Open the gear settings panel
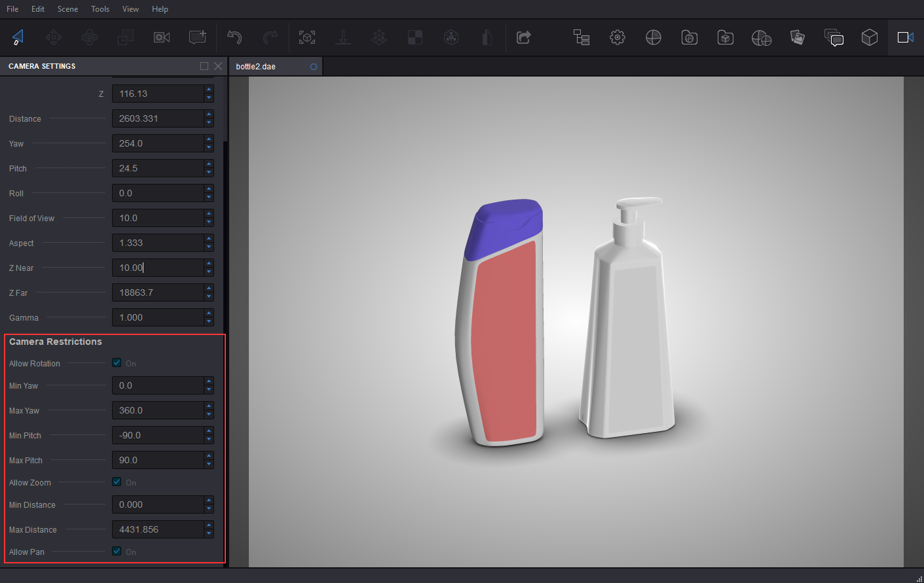This screenshot has width=924, height=583. [617, 37]
